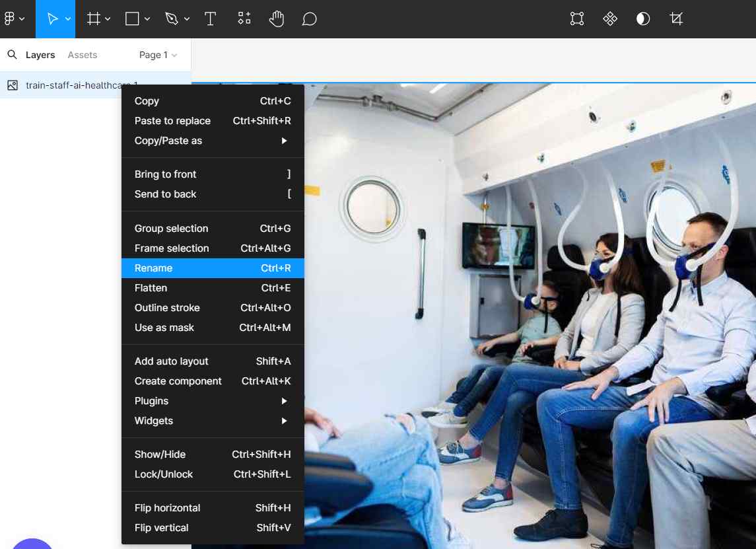Select the Comment tool
Image resolution: width=756 pixels, height=549 pixels.
(x=309, y=19)
